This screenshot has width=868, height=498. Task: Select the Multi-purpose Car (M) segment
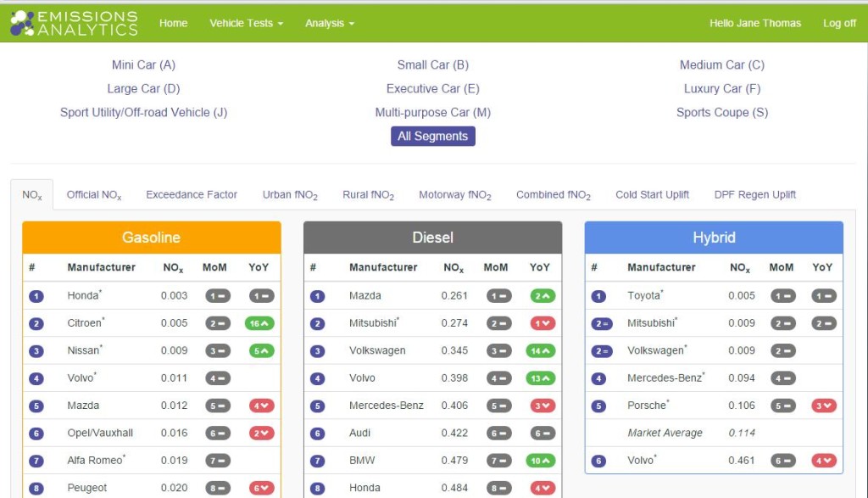[x=433, y=113]
